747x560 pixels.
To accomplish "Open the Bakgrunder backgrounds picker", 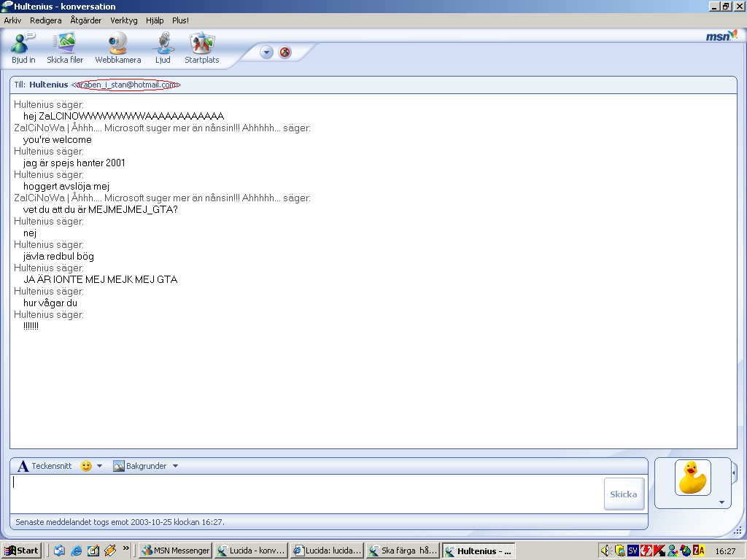I will coord(140,466).
